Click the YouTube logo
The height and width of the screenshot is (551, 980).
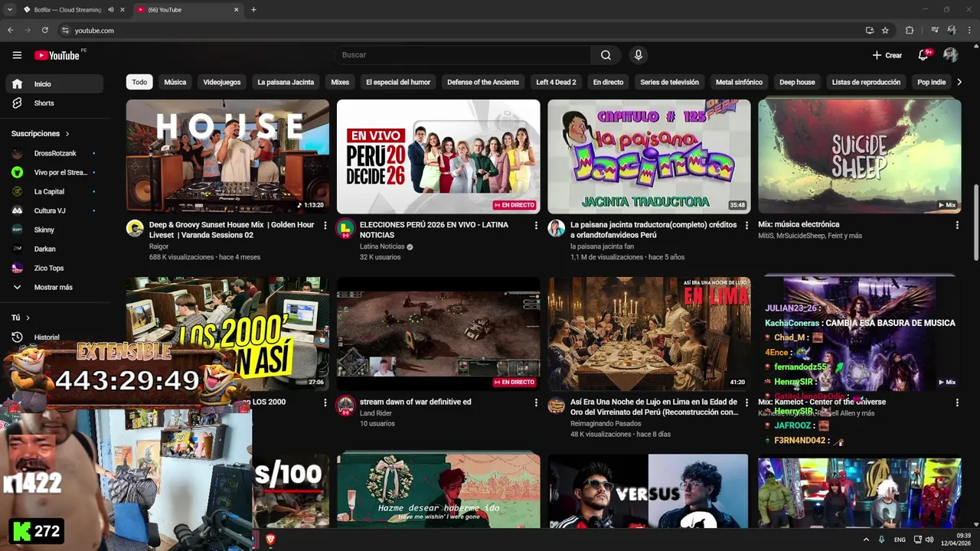tap(57, 55)
